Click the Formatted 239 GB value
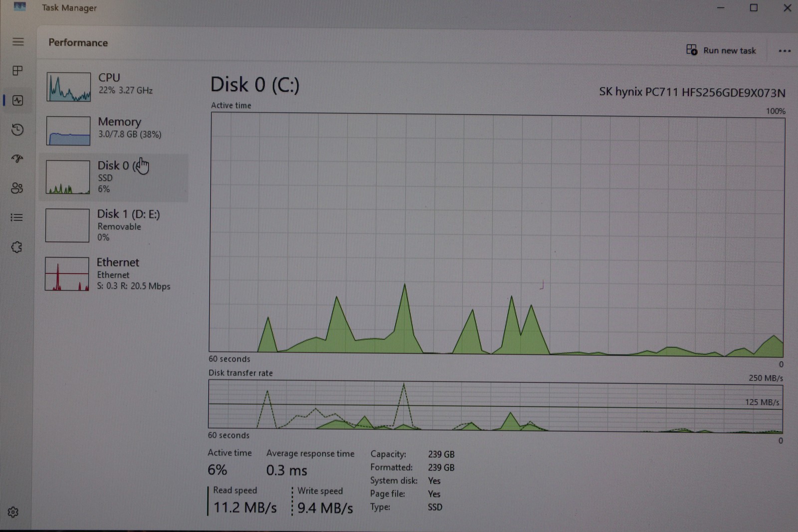 [441, 468]
